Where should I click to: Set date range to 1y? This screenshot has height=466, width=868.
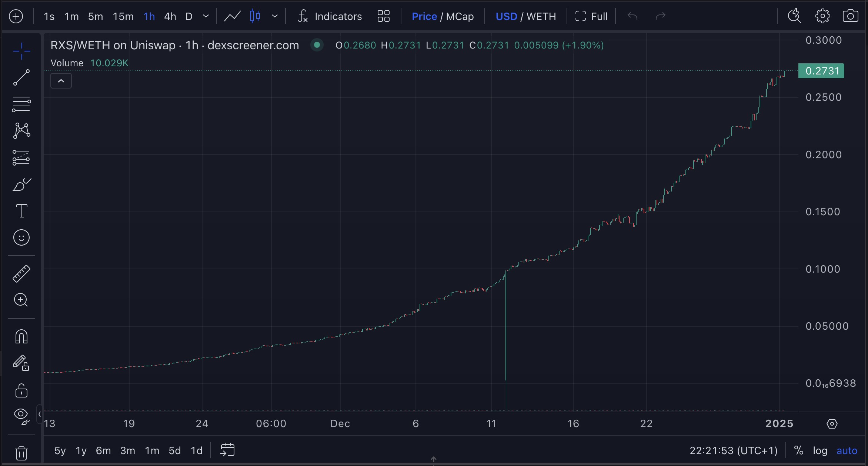click(x=81, y=450)
